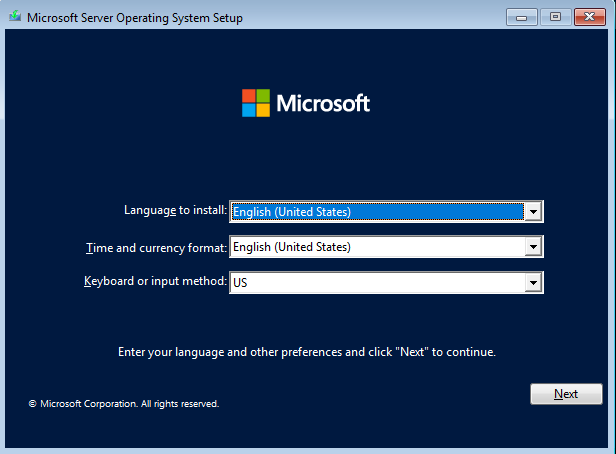Click the Microsoft four-square logo
This screenshot has height=454, width=616.
pos(256,103)
